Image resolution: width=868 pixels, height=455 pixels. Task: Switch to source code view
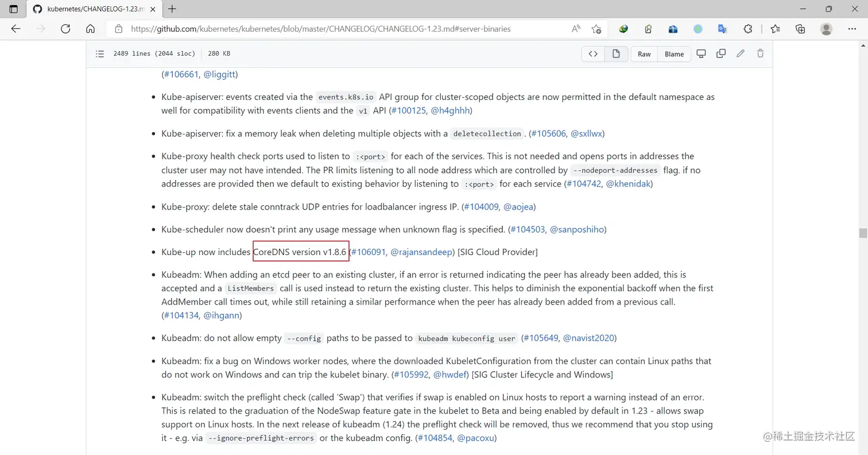click(x=593, y=53)
